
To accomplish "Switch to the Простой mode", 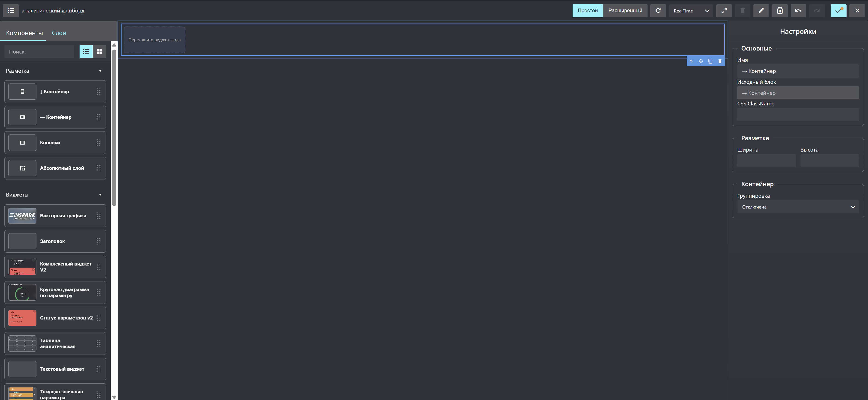I will coord(588,10).
